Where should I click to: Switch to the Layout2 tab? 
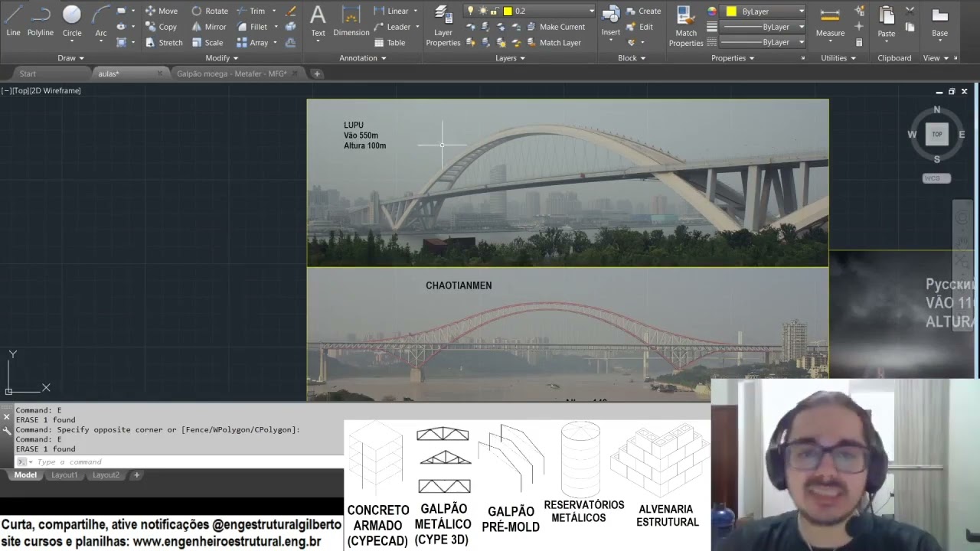[x=106, y=475]
